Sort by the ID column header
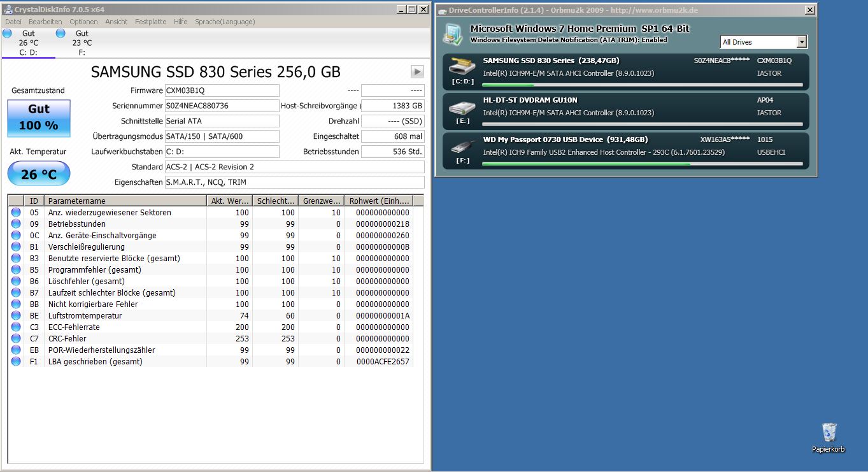The image size is (868, 472). (x=34, y=201)
